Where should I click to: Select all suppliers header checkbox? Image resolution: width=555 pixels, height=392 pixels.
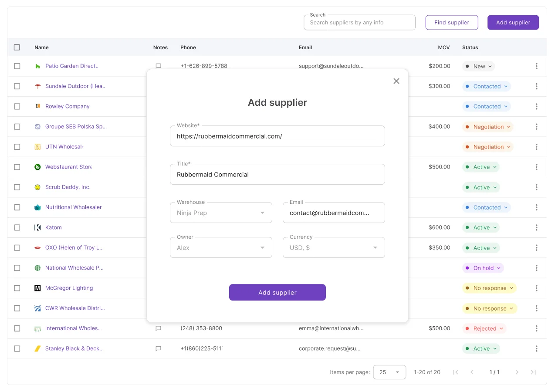[x=17, y=47]
